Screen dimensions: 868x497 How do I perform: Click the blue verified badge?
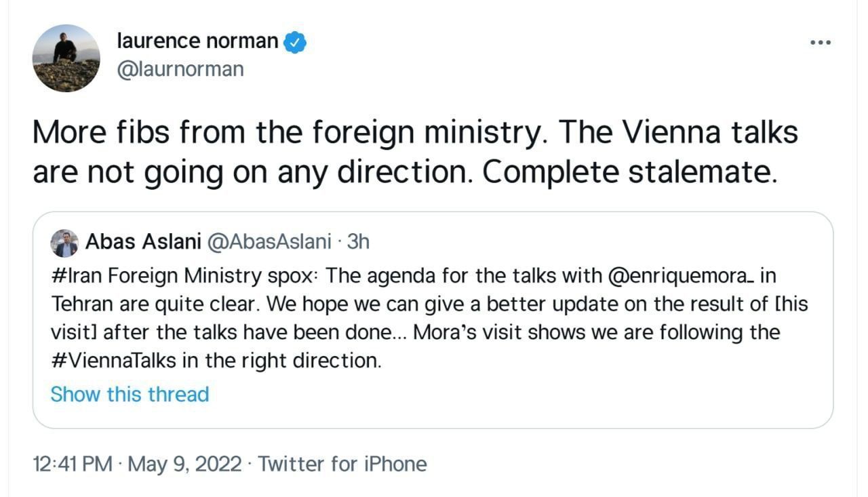(295, 42)
